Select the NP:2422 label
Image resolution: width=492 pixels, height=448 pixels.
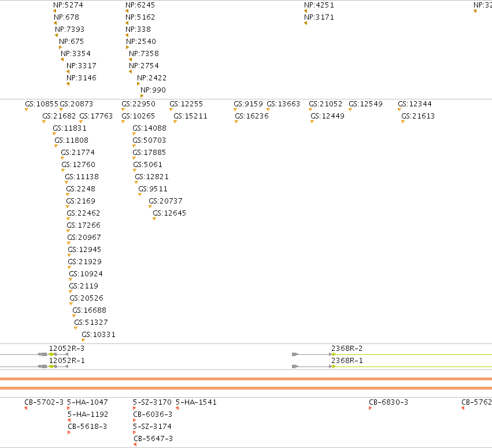pos(152,78)
